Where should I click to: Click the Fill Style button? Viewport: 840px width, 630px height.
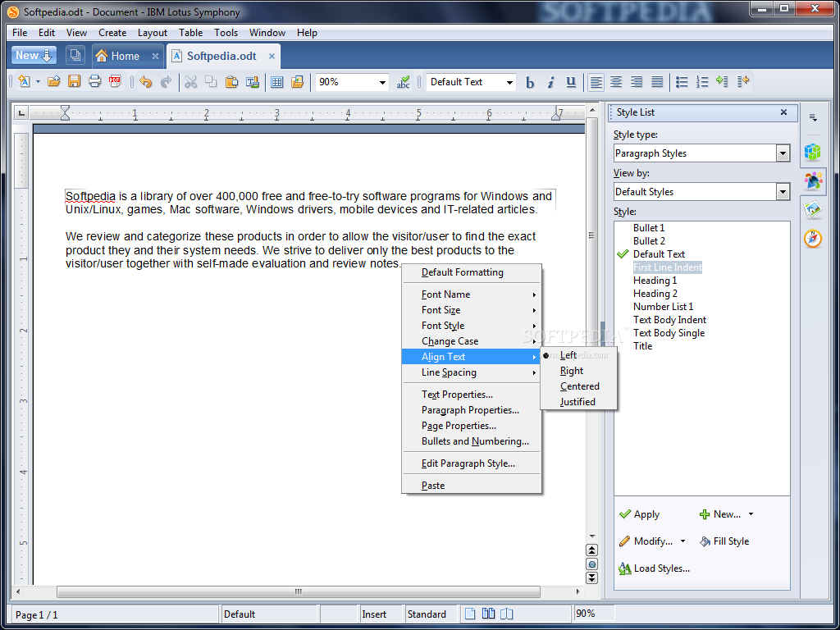(x=724, y=541)
